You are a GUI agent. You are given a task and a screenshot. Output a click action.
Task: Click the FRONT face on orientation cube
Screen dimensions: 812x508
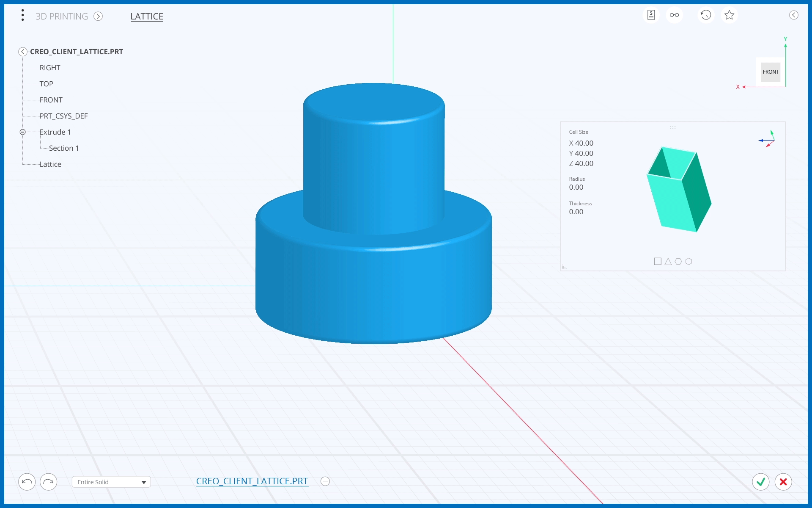[771, 72]
